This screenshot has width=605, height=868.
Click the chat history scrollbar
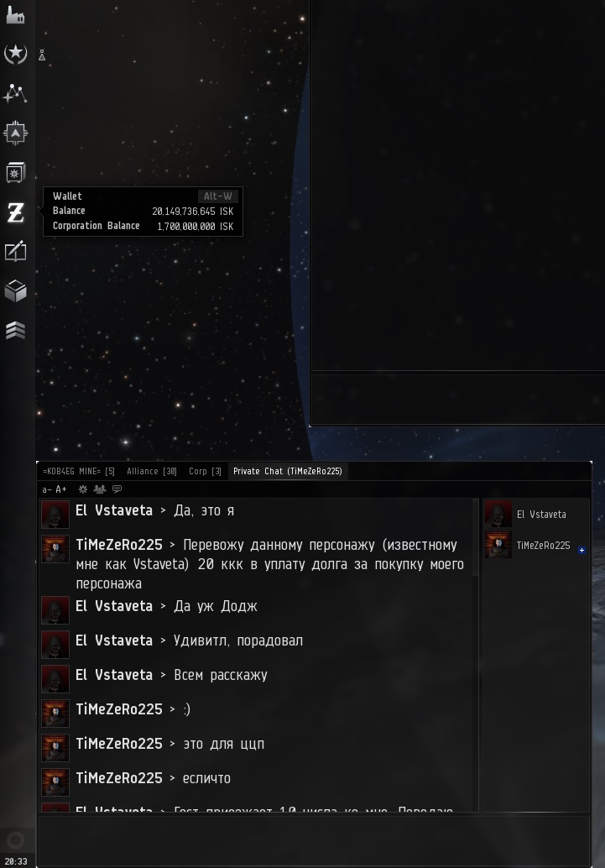pos(475,537)
